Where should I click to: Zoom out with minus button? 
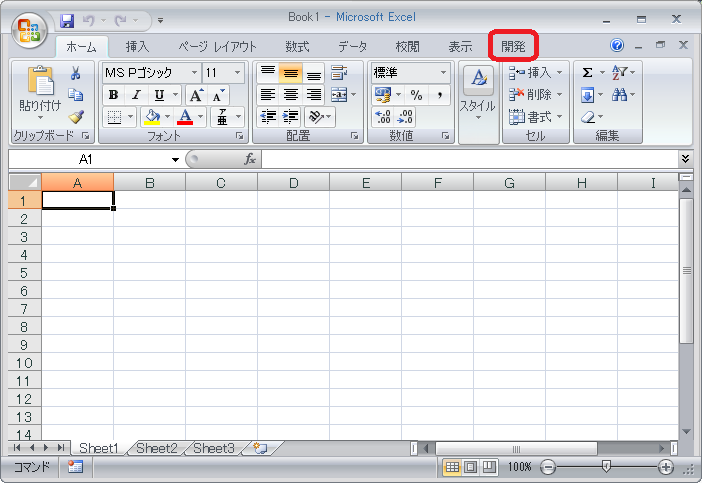pos(548,467)
